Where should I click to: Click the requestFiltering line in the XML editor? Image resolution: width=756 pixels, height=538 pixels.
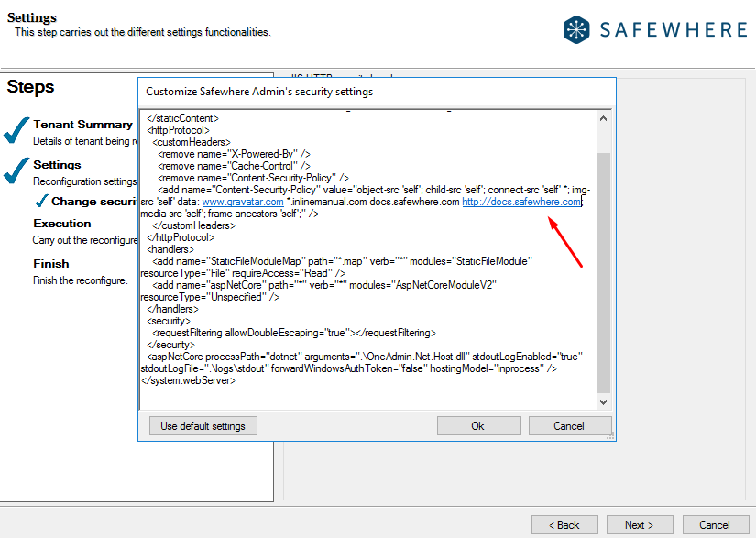click(293, 333)
